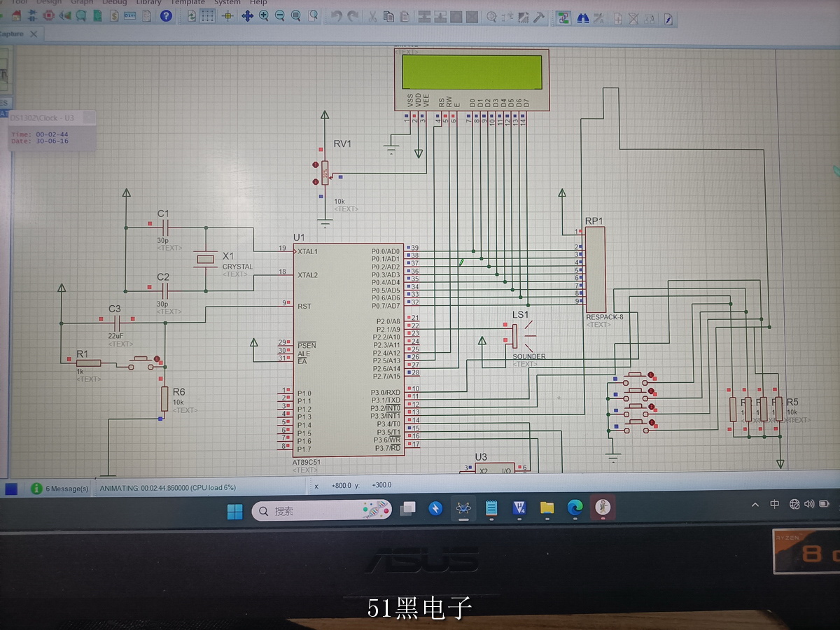840x630 pixels.
Task: Open the Template menu
Action: coord(188,2)
